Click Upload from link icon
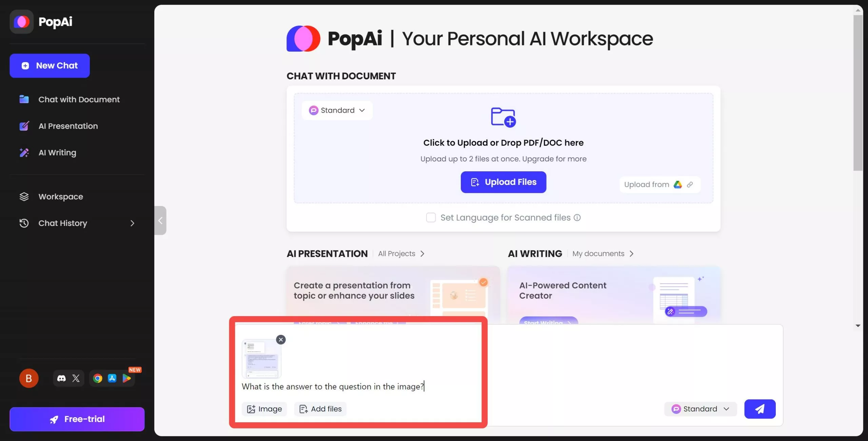Image resolution: width=868 pixels, height=441 pixels. pos(690,184)
